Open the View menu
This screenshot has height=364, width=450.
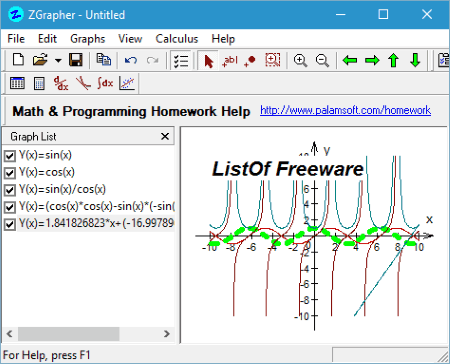click(x=130, y=39)
